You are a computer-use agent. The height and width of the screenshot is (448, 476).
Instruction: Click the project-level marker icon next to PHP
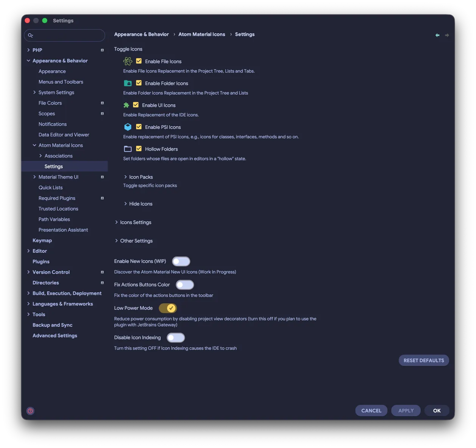pos(102,50)
